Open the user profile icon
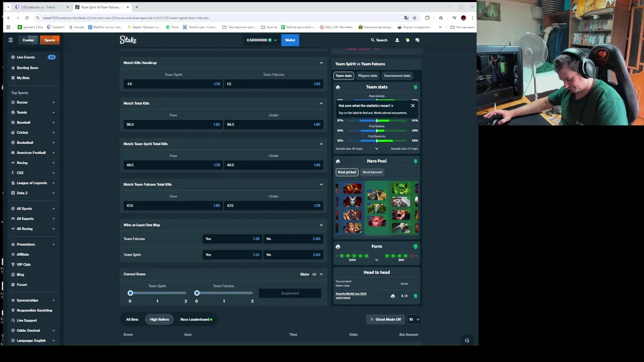Screen dimensions: 644x362 tap(397, 40)
